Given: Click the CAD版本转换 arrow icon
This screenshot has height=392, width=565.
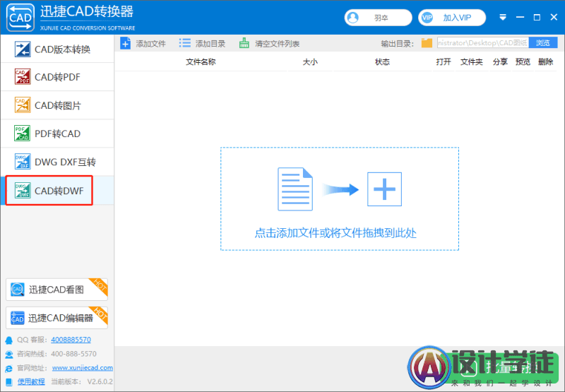Looking at the screenshot, I should [x=23, y=49].
